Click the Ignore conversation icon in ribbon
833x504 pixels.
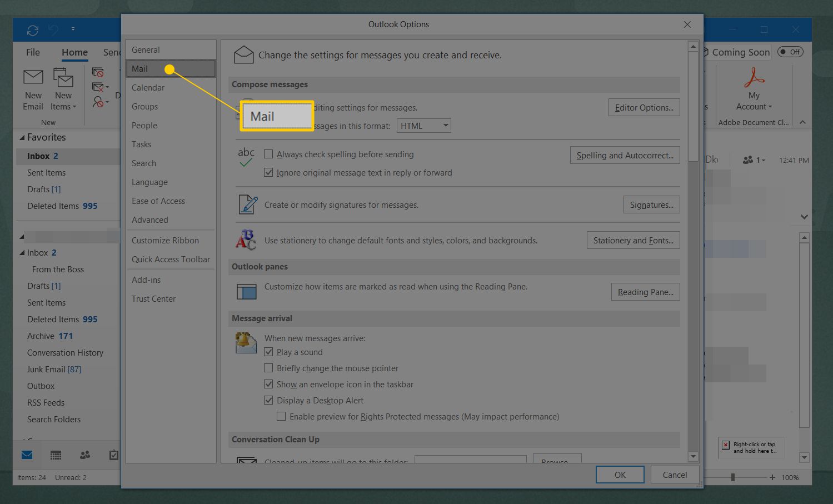click(98, 72)
